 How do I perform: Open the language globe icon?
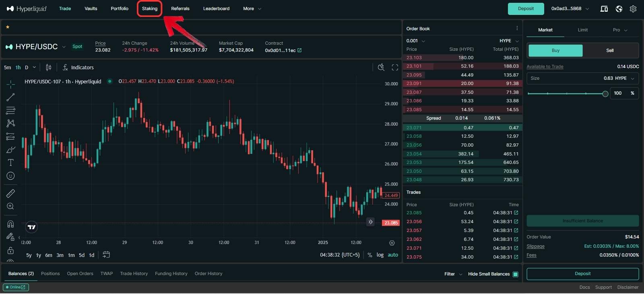[x=619, y=8]
